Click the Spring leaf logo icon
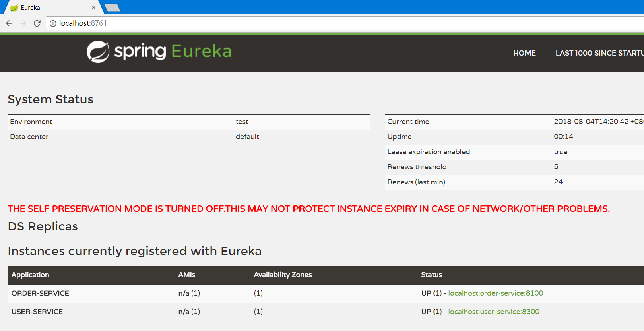The height and width of the screenshot is (331, 644). (x=98, y=52)
